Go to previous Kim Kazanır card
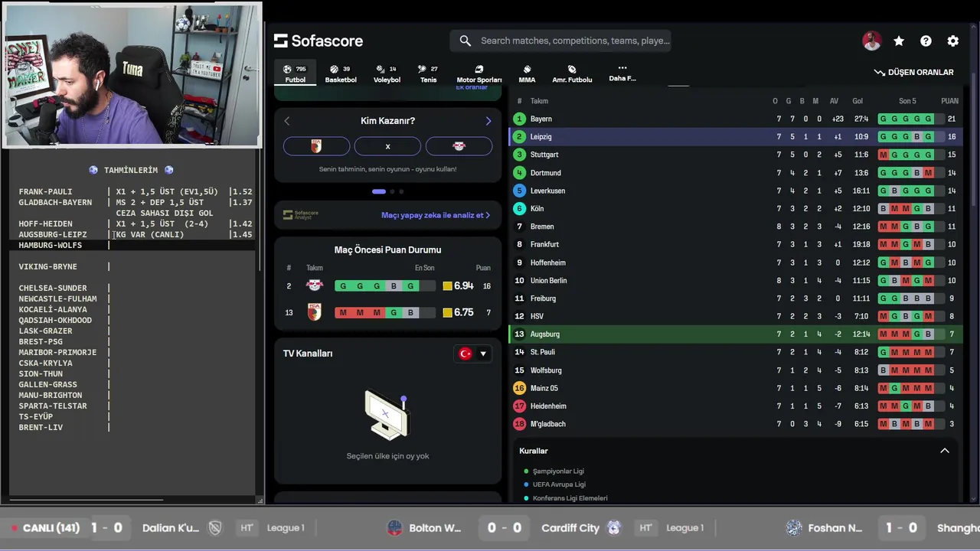This screenshot has width=980, height=551. pyautogui.click(x=287, y=121)
